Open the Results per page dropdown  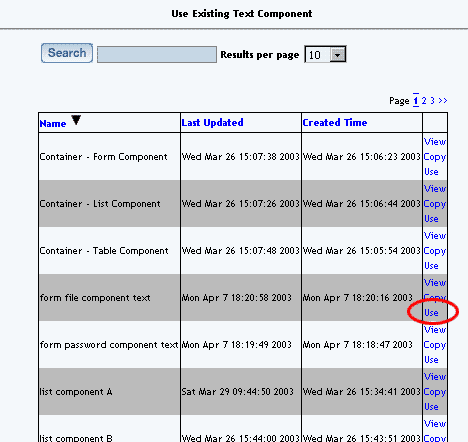pos(325,54)
